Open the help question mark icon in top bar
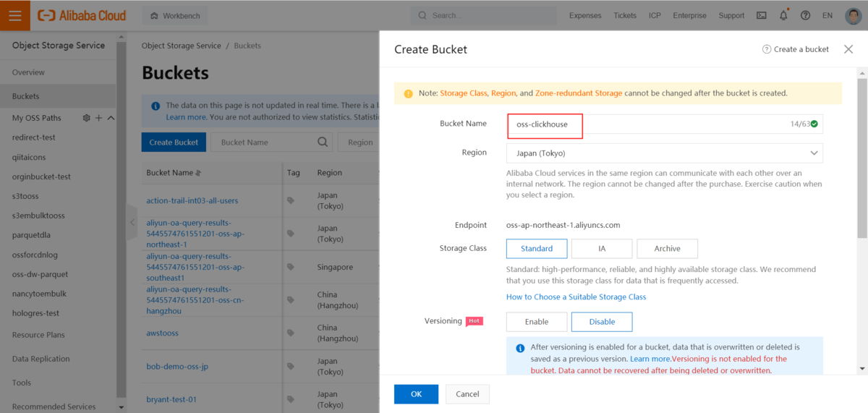The height and width of the screenshot is (413, 868). 806,15
